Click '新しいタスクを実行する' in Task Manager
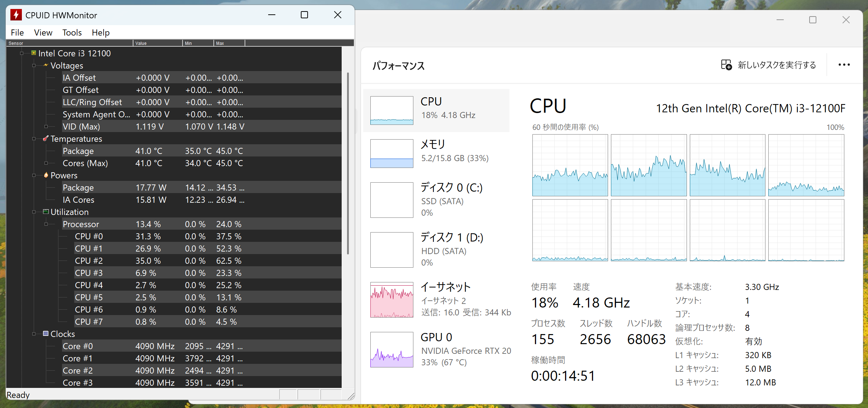The width and height of the screenshot is (868, 408). 777,65
